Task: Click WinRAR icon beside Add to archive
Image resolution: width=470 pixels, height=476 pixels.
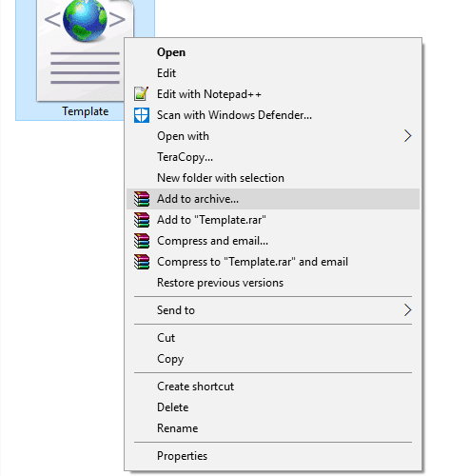Action: coord(141,199)
